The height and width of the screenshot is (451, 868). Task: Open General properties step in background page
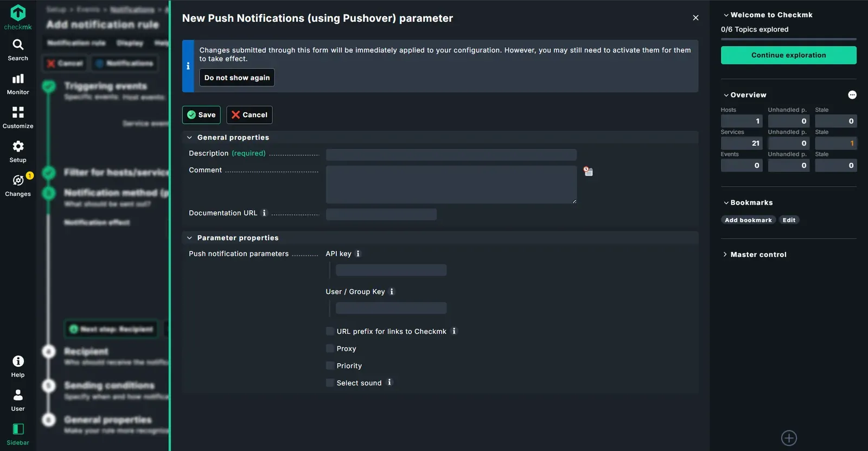point(108,420)
